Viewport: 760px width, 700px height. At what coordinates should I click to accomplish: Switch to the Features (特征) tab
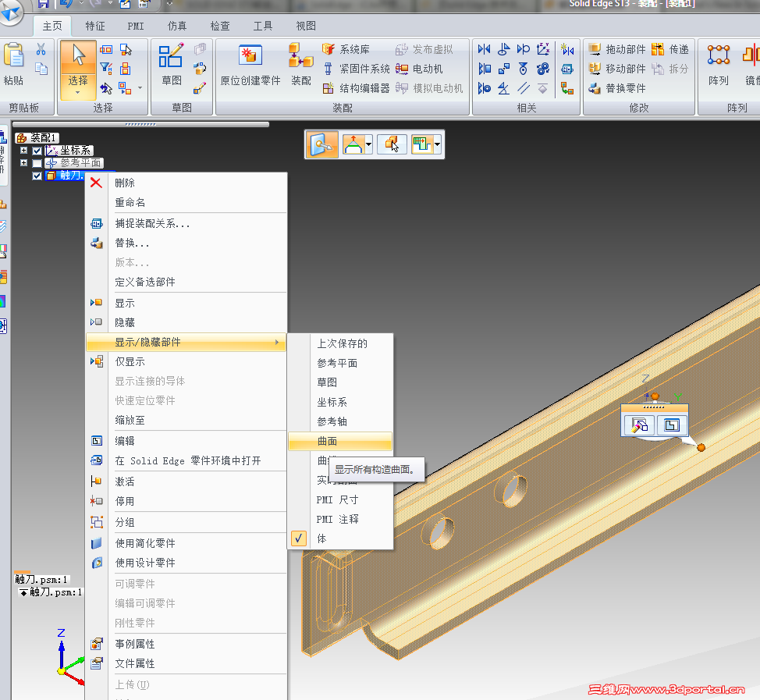[x=95, y=27]
